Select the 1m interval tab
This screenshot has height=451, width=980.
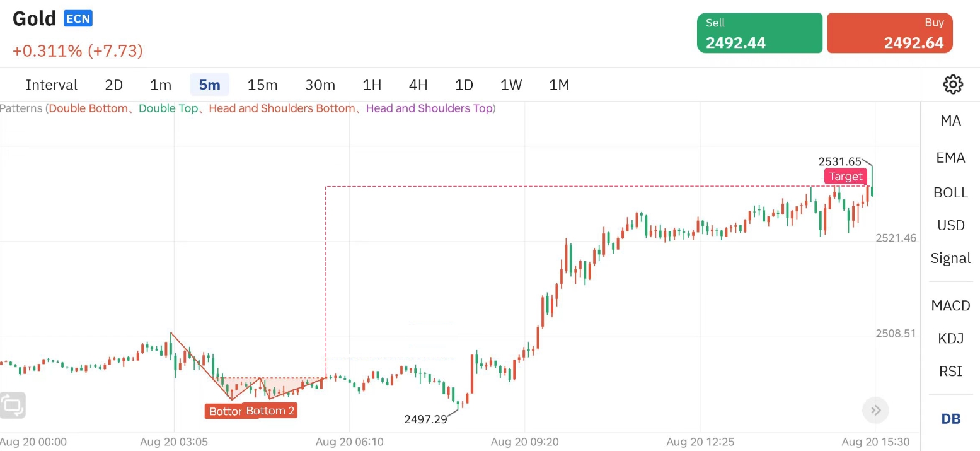point(161,85)
